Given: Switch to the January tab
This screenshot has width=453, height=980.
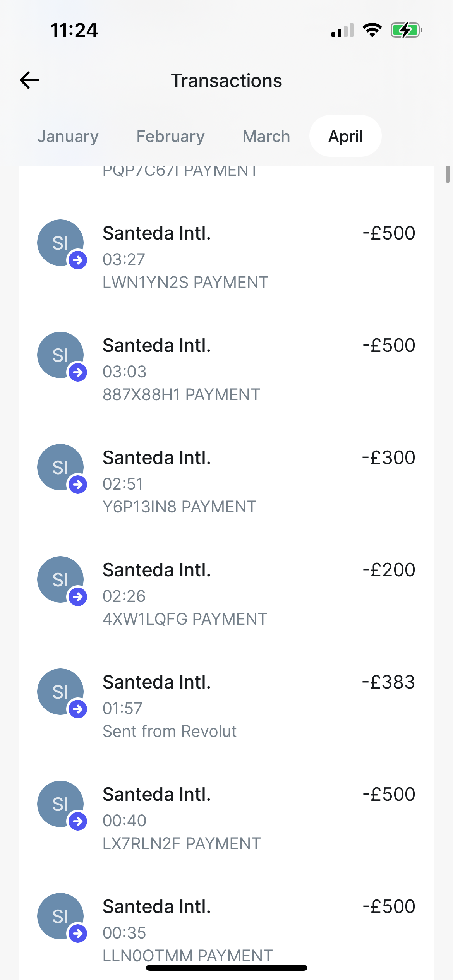Looking at the screenshot, I should pyautogui.click(x=68, y=136).
